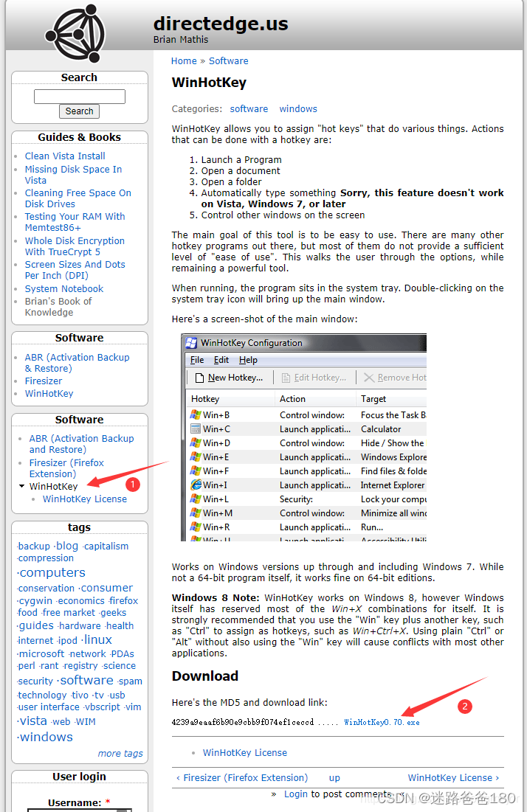Select WinHotKey in second Software menu
527x812 pixels.
[x=53, y=486]
